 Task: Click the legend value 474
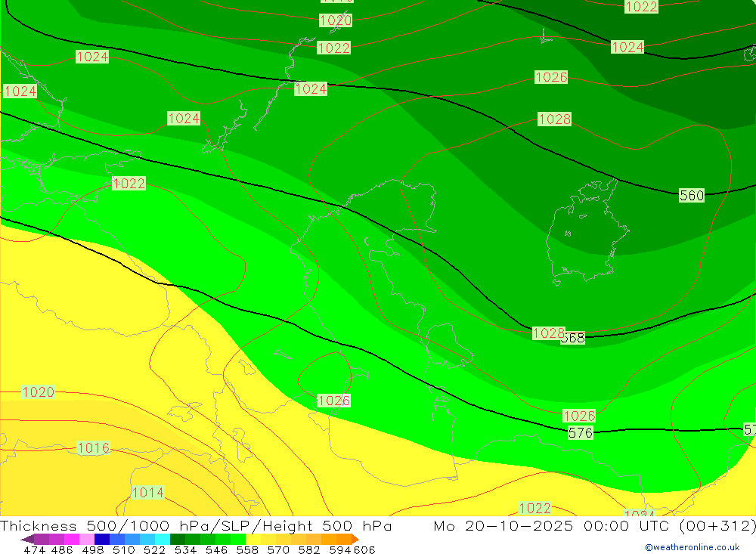[x=34, y=549]
